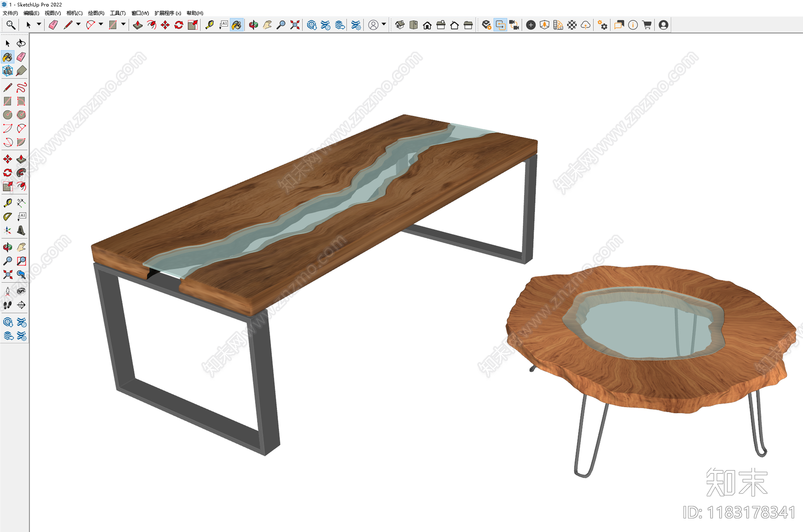The image size is (803, 532).
Task: Click the orange chat bubbles icon
Action: coord(619,25)
